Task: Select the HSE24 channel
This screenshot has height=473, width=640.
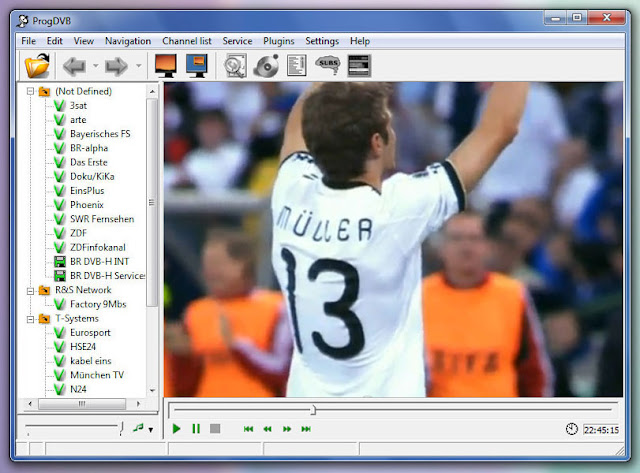Action: 83,347
